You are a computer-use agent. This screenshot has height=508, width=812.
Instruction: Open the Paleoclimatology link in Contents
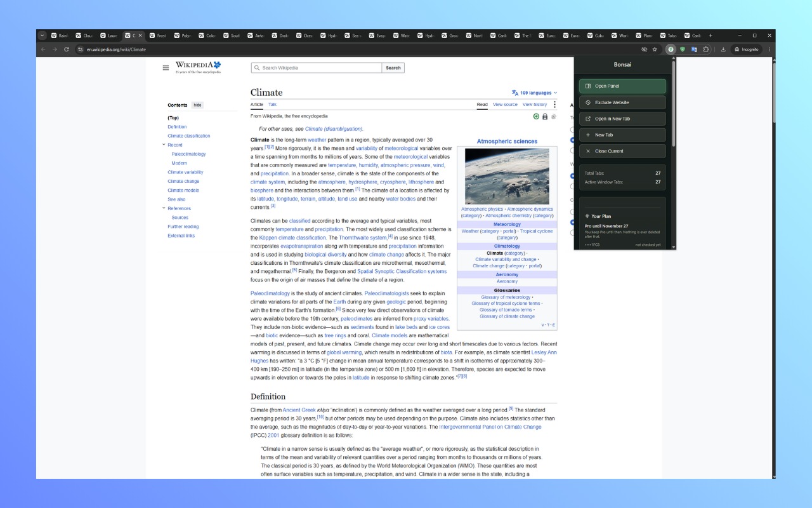(188, 154)
